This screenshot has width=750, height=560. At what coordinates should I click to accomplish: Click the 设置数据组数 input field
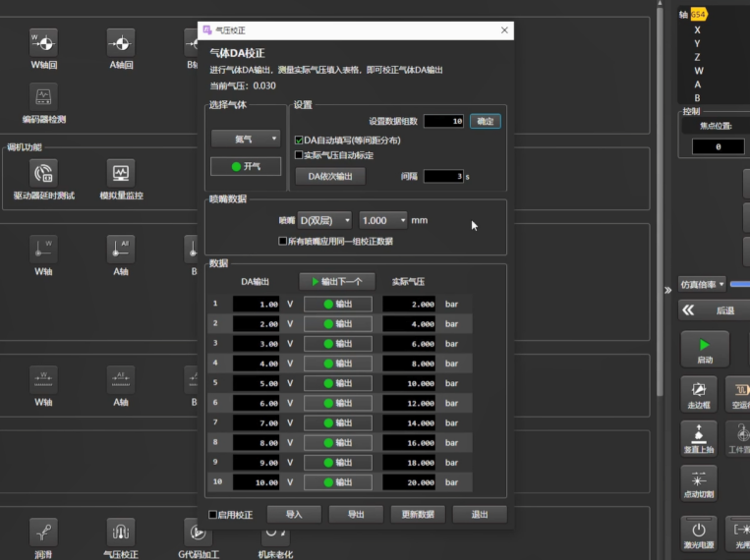(x=443, y=121)
